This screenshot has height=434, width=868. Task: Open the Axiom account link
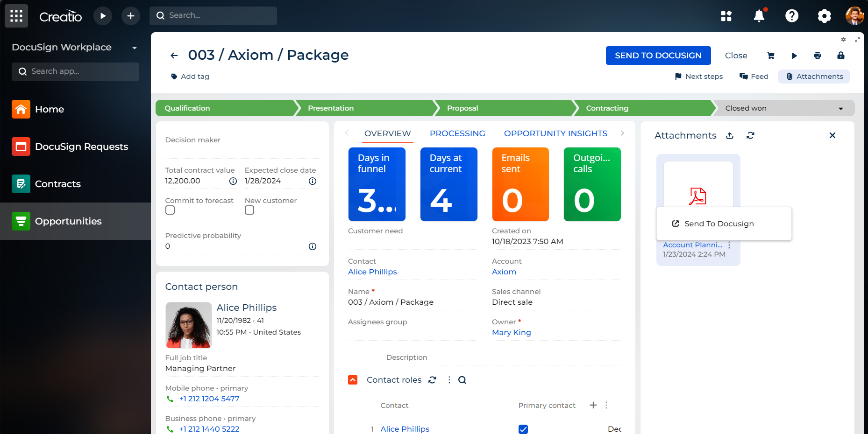pos(504,272)
